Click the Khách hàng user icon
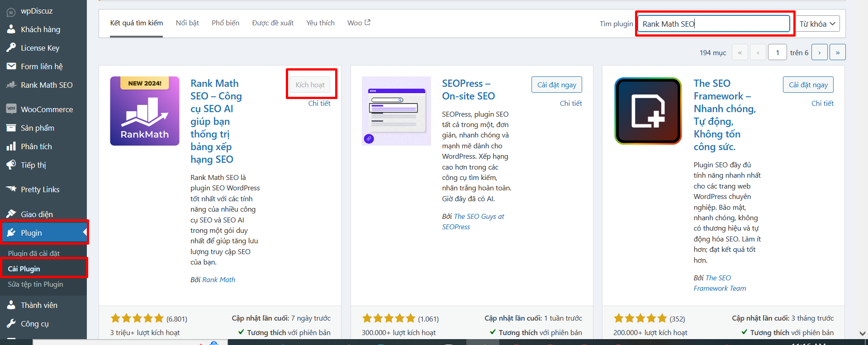This screenshot has height=345, width=868. (x=11, y=29)
